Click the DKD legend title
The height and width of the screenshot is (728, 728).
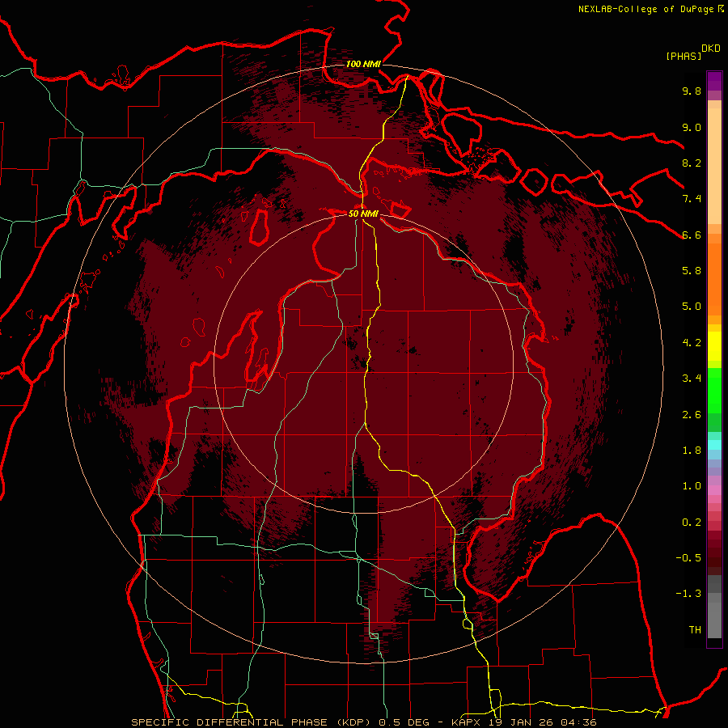click(711, 49)
